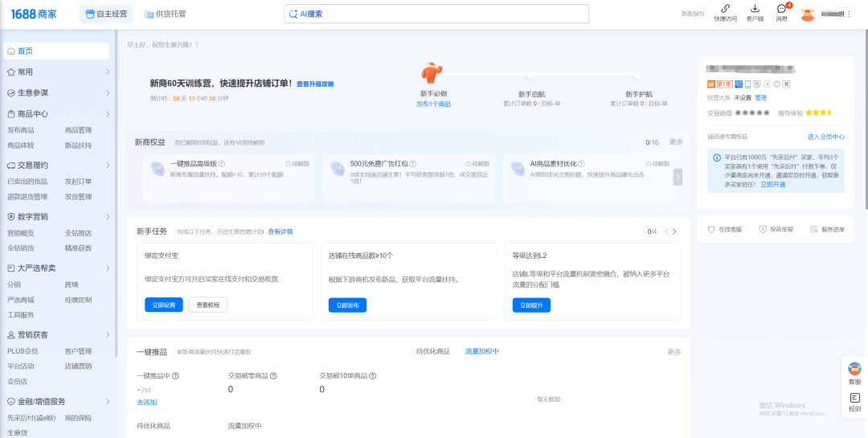Click mascot icon on training progress bar

432,72
